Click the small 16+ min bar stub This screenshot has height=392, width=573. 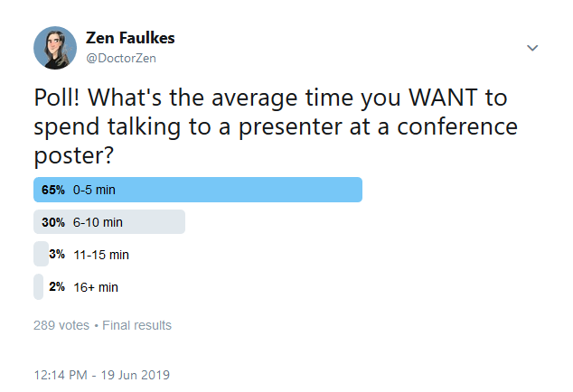(38, 287)
